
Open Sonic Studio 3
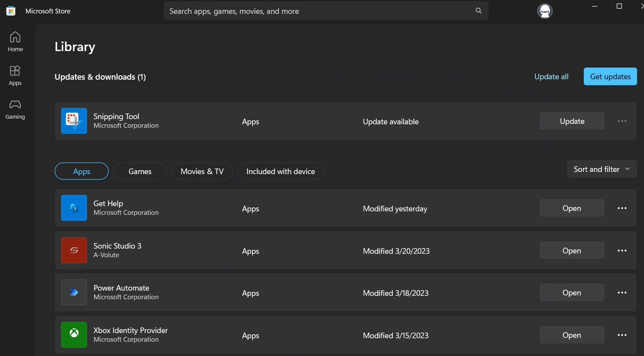[x=572, y=250]
